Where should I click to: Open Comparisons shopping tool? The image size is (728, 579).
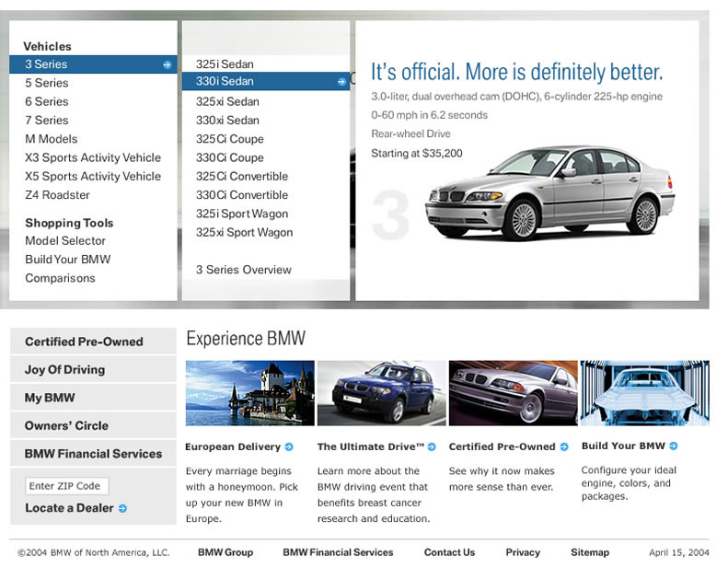click(x=61, y=278)
